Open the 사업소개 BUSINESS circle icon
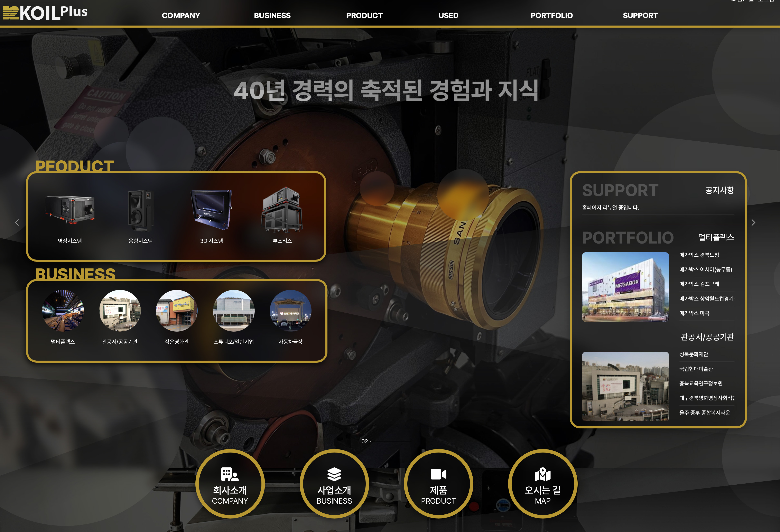This screenshot has width=780, height=532. pyautogui.click(x=334, y=484)
